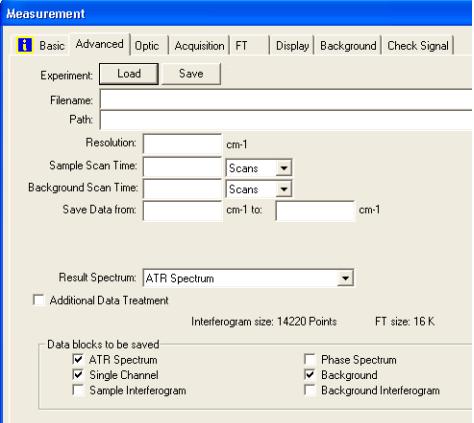This screenshot has height=423, width=474.
Task: Open the FT tab
Action: (x=241, y=46)
